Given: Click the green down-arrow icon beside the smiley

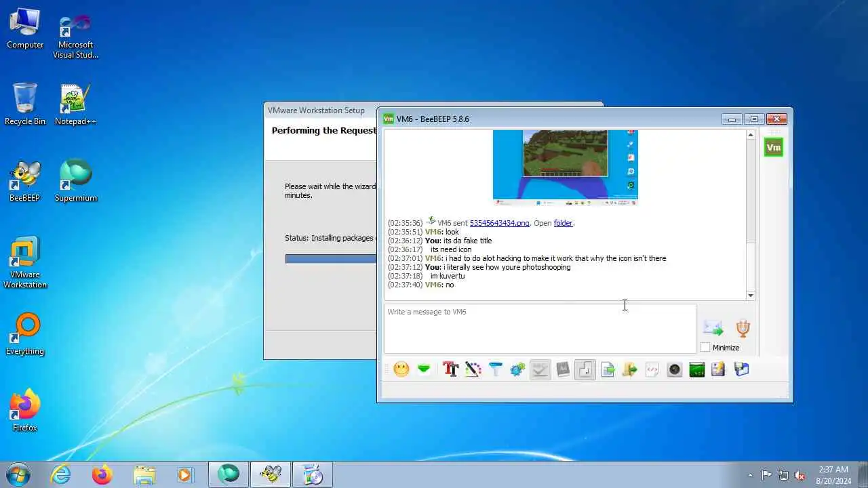Looking at the screenshot, I should (424, 369).
